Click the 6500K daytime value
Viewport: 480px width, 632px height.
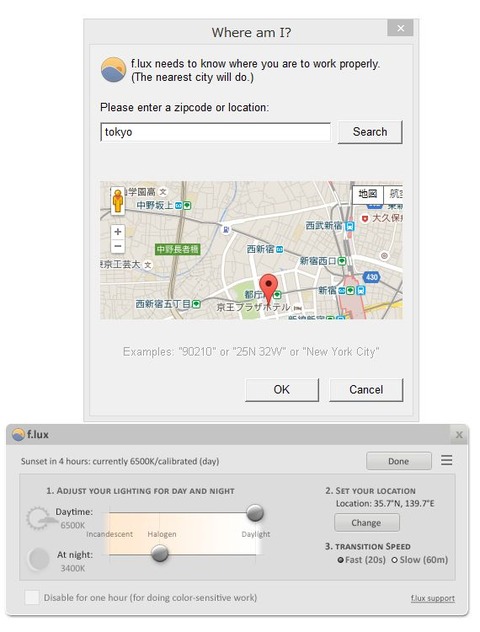pyautogui.click(x=73, y=525)
